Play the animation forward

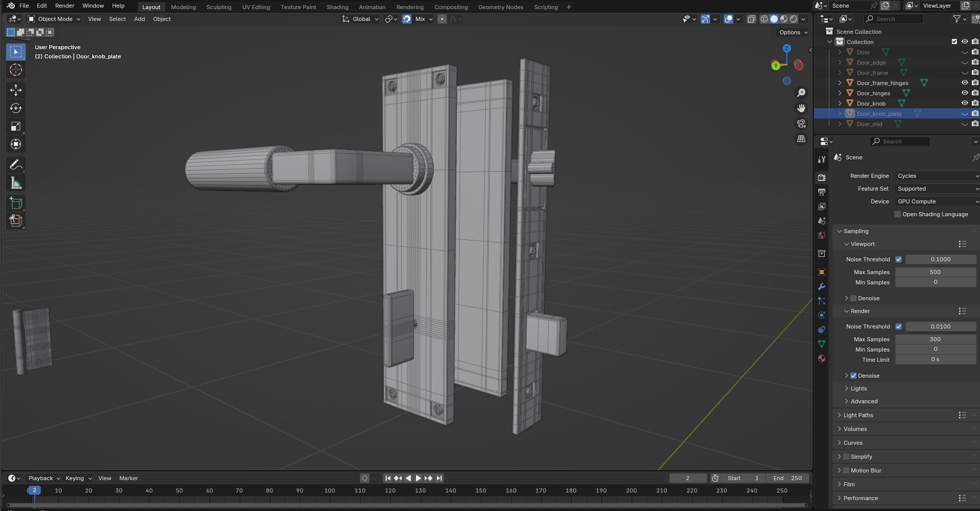coord(418,478)
